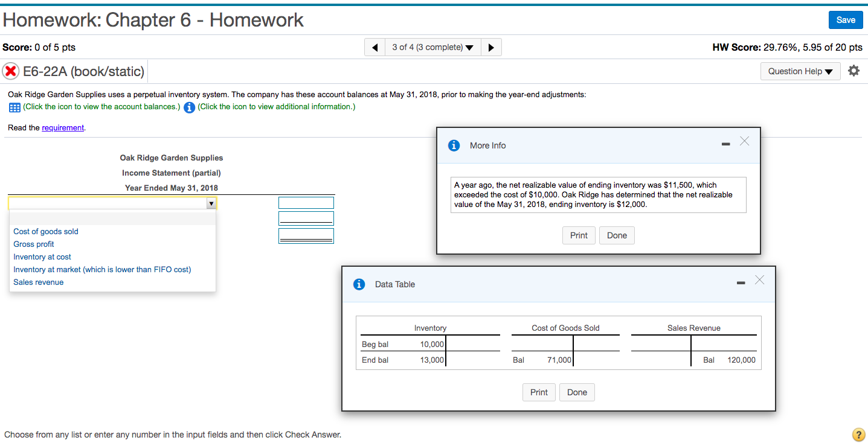Minimize the Data Table dialog
Image resolution: width=868 pixels, height=443 pixels.
pyautogui.click(x=740, y=283)
